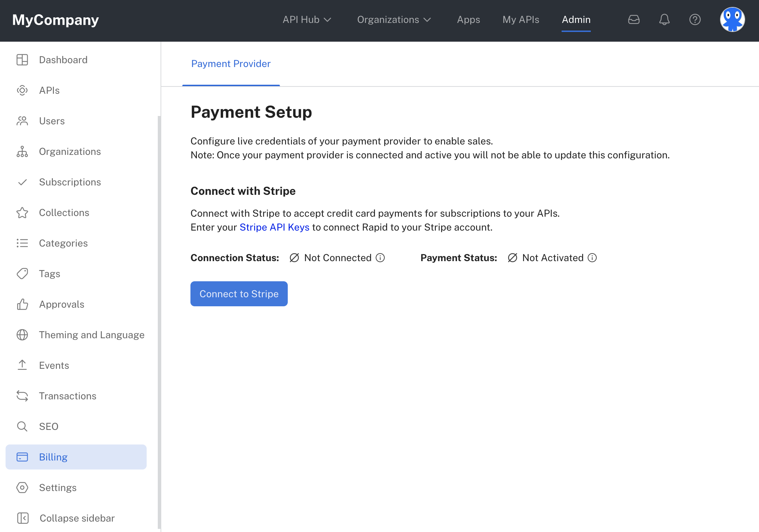Screen dimensions: 759x532
Task: Open Theming and Language settings
Action: [x=91, y=335]
